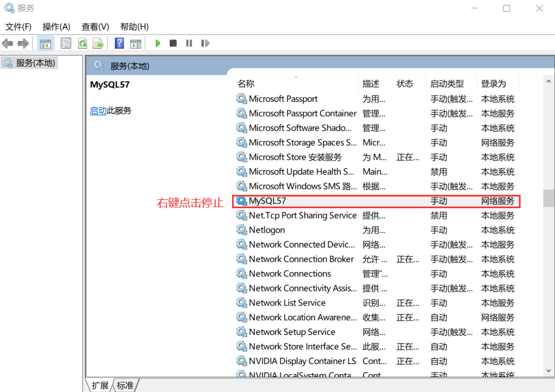Select Microsoft Software Shadow service row
Viewport: 555px width, 392px height.
coord(376,128)
